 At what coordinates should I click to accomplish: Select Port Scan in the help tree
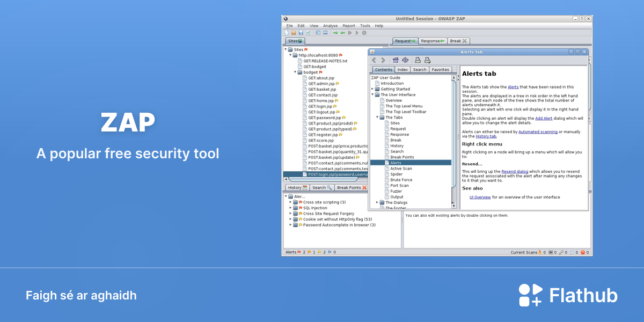click(x=399, y=186)
